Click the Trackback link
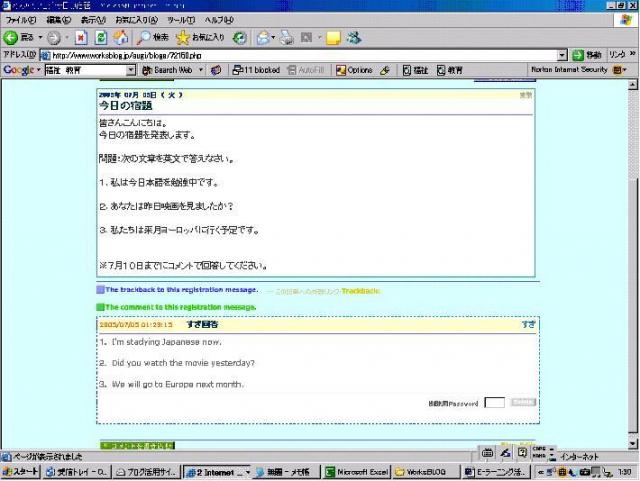Viewport: 640px width, 481px height. 360,291
